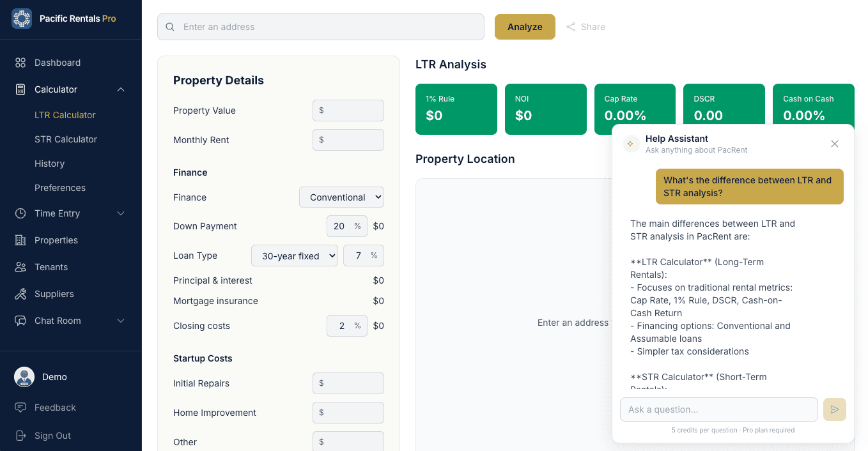Expand the Time Entry menu chevron
This screenshot has width=868, height=451.
[121, 213]
